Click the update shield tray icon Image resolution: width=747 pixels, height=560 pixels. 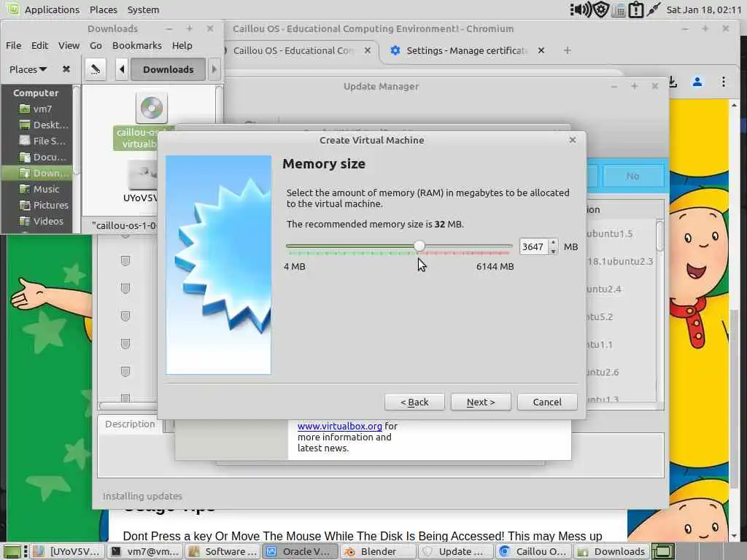[601, 9]
